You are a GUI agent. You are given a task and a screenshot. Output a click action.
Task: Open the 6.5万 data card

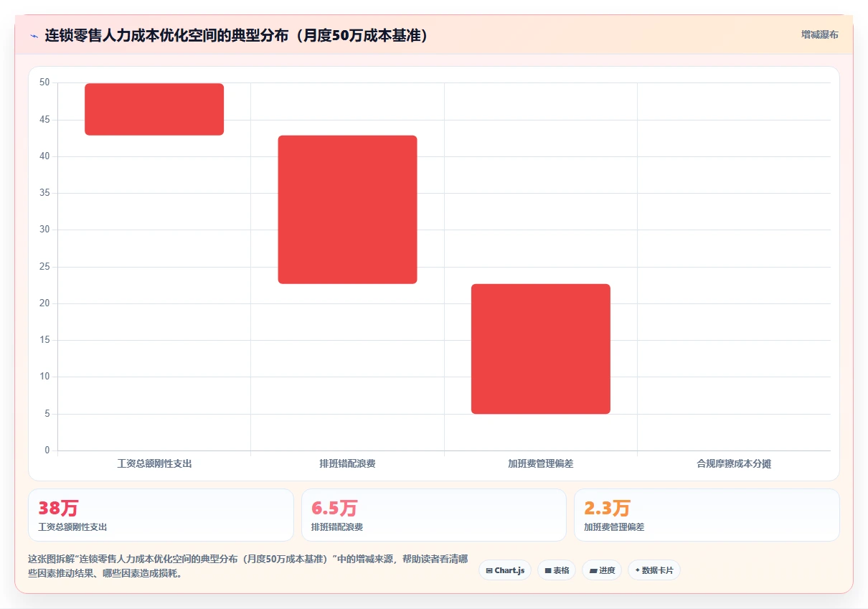[x=434, y=515]
